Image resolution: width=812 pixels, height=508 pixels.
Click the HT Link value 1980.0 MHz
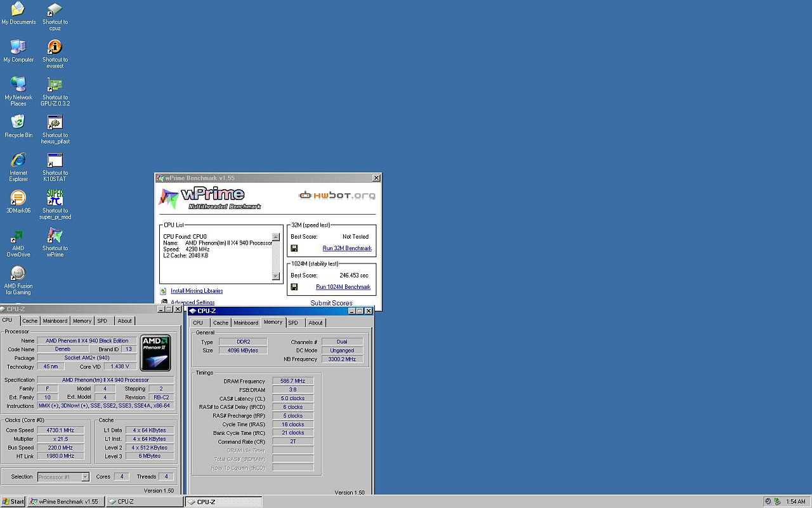(x=60, y=456)
